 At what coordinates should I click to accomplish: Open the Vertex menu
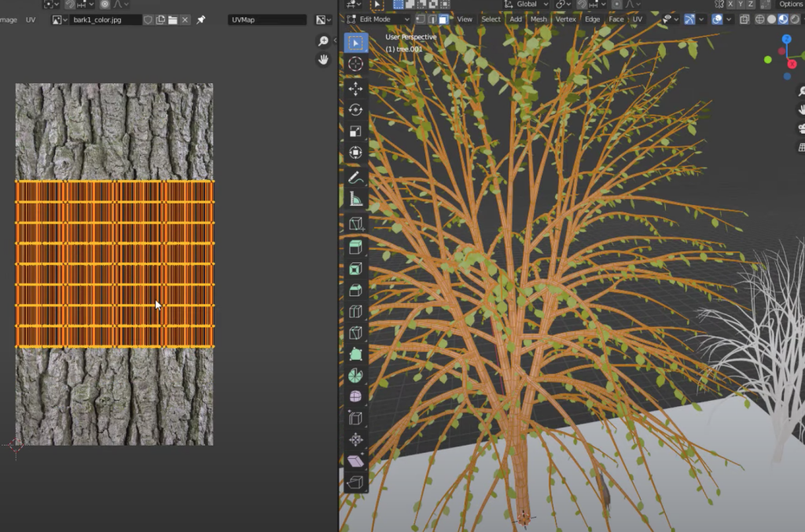[x=566, y=19]
